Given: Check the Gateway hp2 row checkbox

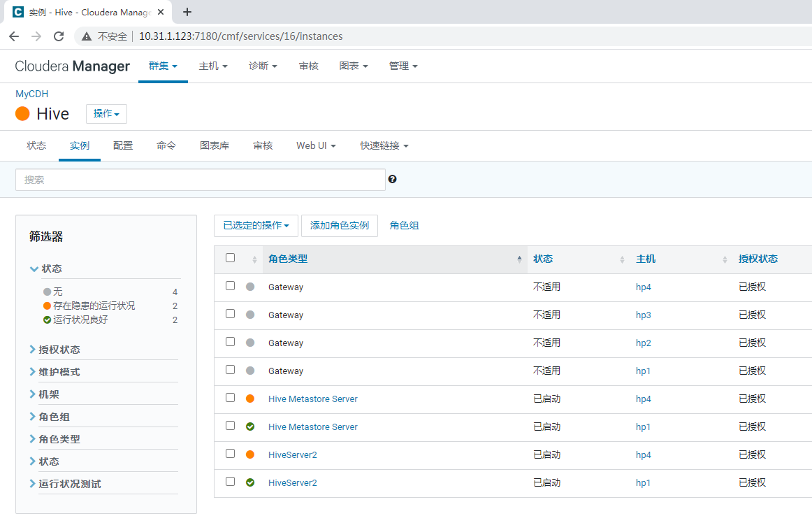Looking at the screenshot, I should pos(231,341).
